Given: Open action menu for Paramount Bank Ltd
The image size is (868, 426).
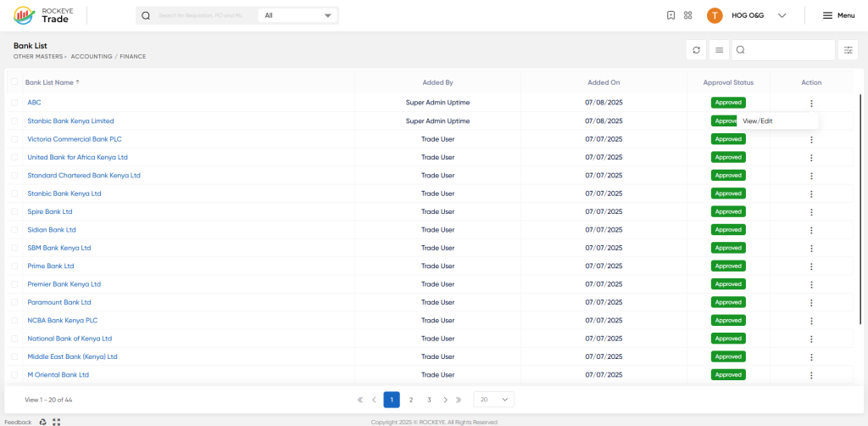Looking at the screenshot, I should point(811,303).
